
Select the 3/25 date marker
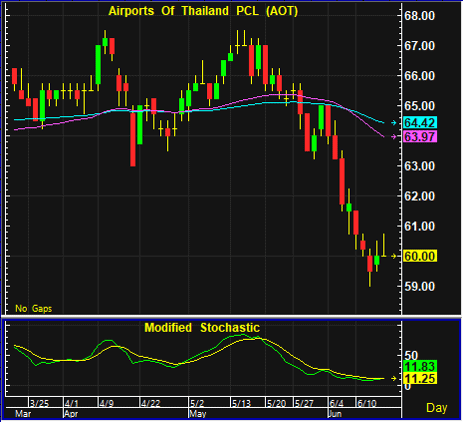click(39, 403)
